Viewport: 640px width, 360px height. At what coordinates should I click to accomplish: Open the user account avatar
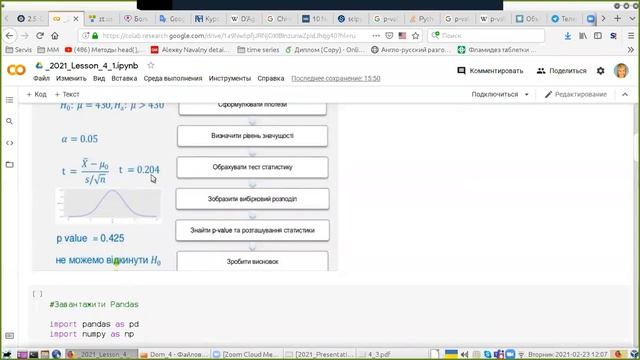point(621,71)
